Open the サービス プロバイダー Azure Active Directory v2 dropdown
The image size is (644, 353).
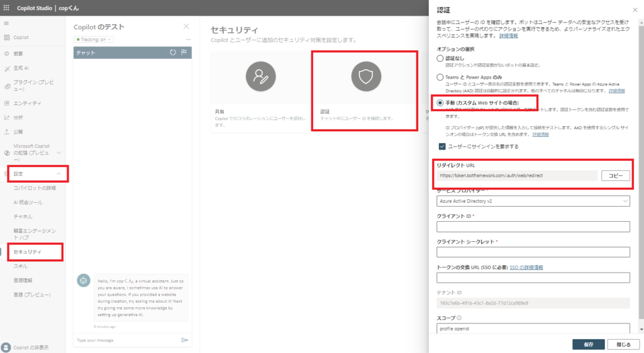click(533, 201)
